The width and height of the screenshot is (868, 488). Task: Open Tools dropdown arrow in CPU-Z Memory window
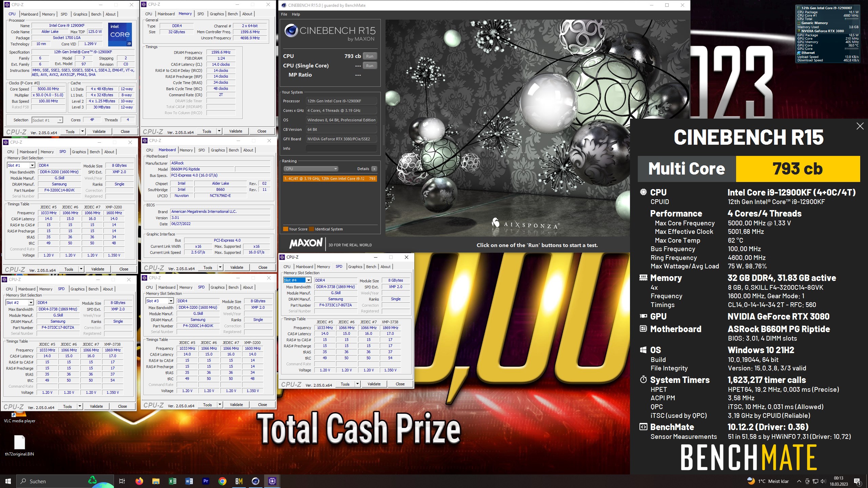point(219,131)
